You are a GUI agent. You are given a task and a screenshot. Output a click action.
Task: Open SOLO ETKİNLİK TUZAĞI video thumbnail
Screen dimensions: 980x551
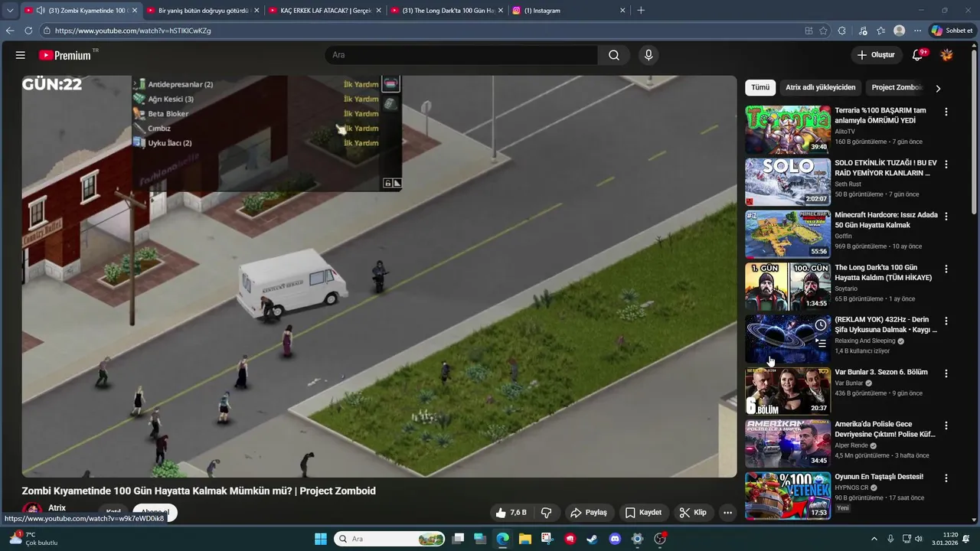pyautogui.click(x=788, y=182)
